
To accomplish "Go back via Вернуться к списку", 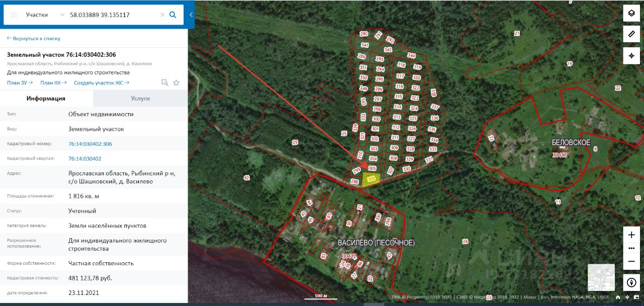I will click(33, 38).
